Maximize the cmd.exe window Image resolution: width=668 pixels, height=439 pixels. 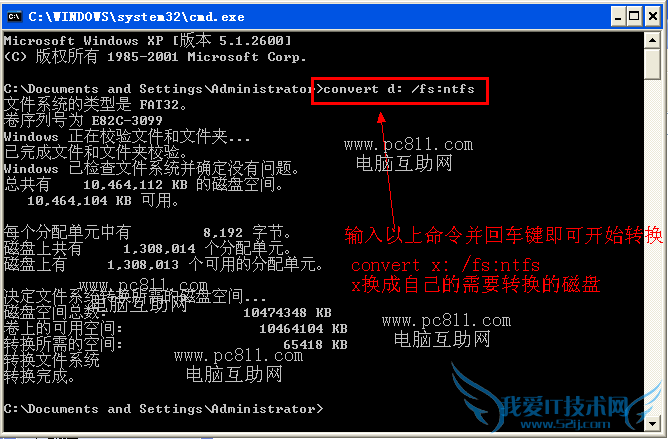point(634,17)
